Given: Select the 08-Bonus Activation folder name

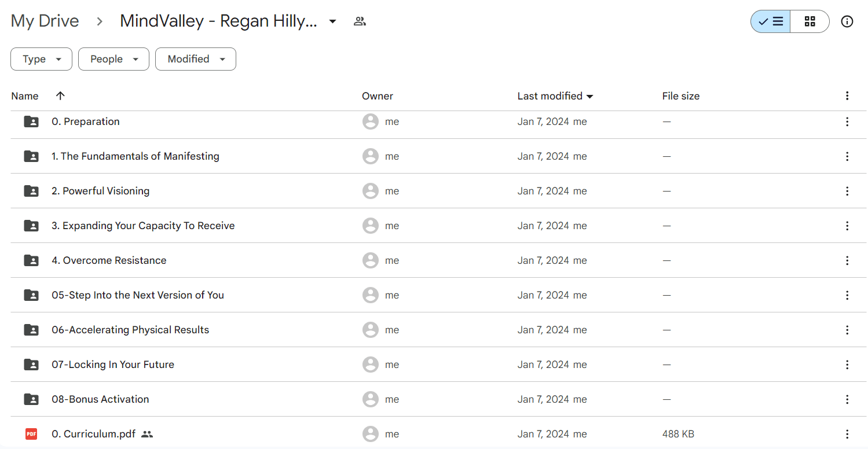Looking at the screenshot, I should [100, 399].
